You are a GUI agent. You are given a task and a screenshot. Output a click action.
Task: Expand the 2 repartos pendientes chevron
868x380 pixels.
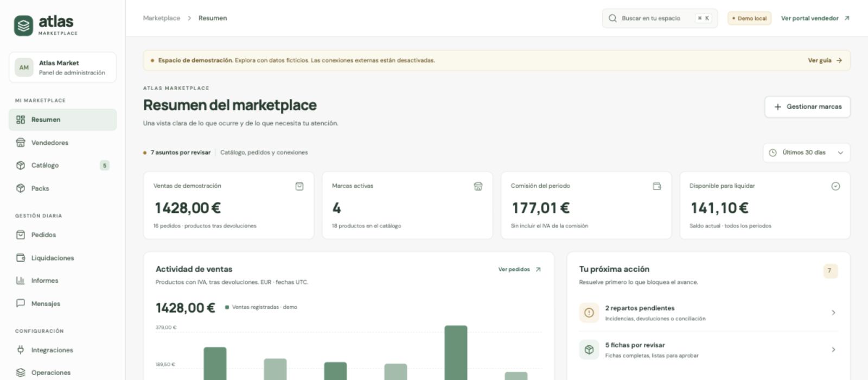833,313
